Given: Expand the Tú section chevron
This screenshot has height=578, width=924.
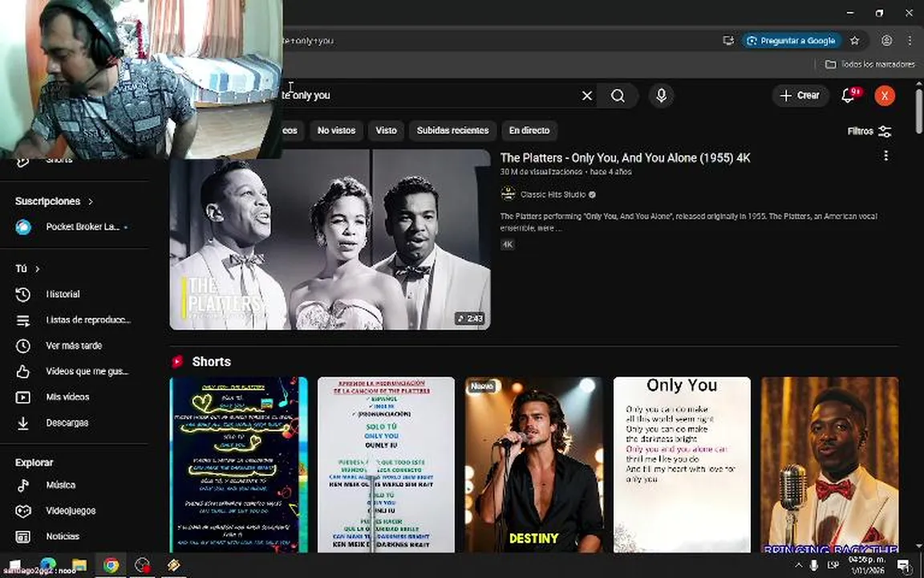Looking at the screenshot, I should click(37, 269).
